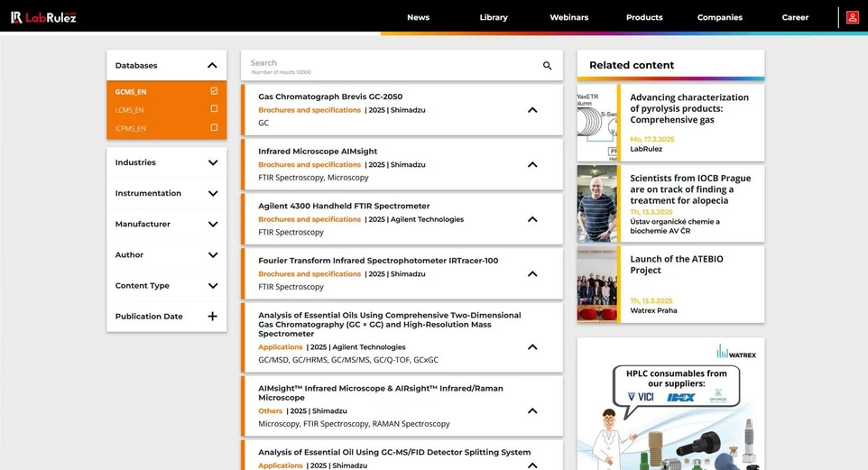Open Gas Chromatograph Brevis GC-2050 title
The width and height of the screenshot is (868, 470).
330,97
